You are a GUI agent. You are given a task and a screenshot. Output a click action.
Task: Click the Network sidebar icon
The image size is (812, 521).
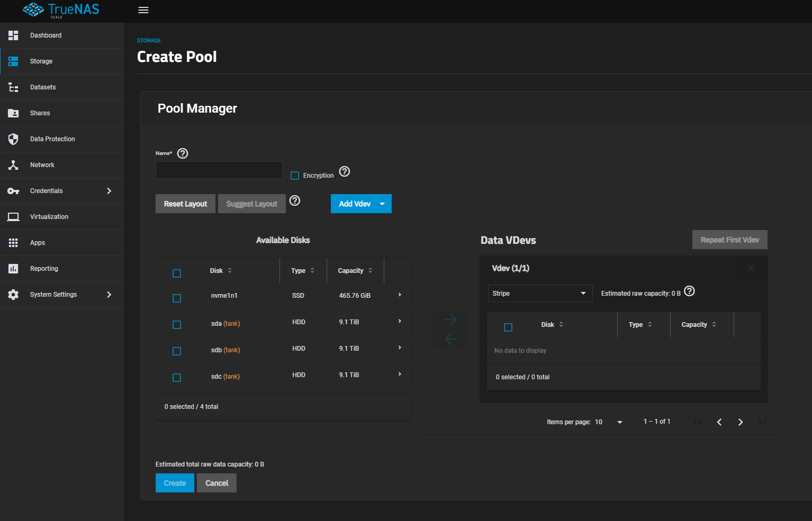pos(13,165)
